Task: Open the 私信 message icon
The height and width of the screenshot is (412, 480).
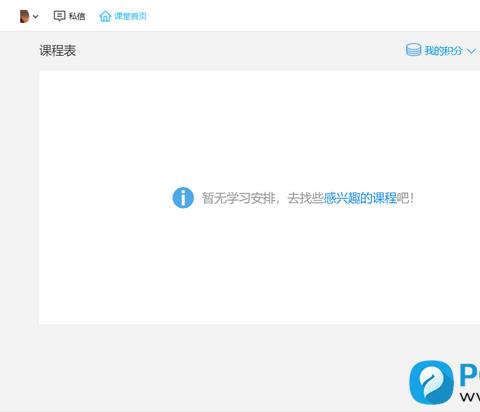Action: [x=59, y=16]
